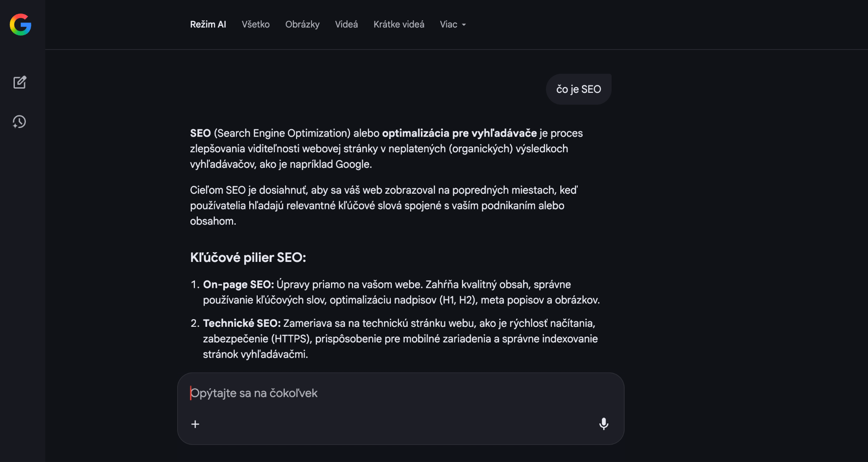Switch to Krátke videá tab
This screenshot has height=462, width=868.
tap(399, 25)
